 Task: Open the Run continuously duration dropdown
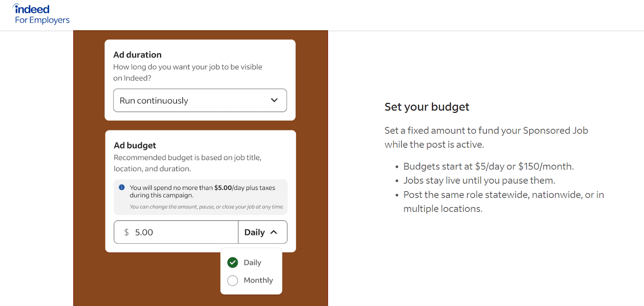pyautogui.click(x=200, y=100)
